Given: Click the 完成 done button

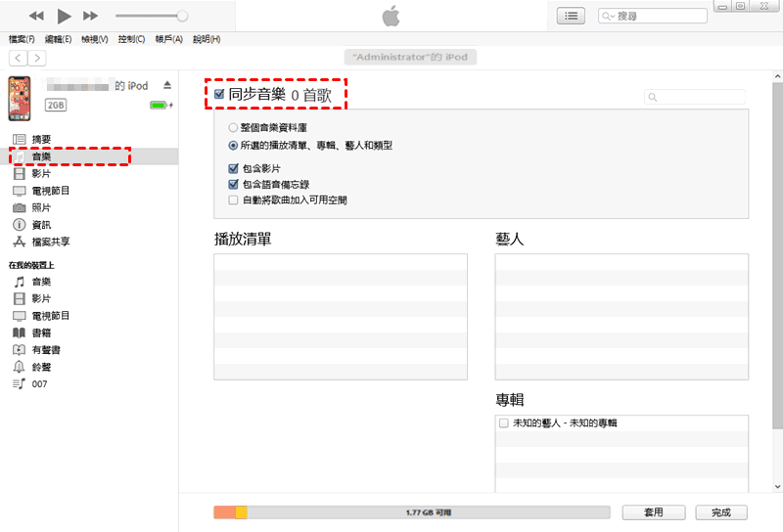Looking at the screenshot, I should (x=721, y=512).
